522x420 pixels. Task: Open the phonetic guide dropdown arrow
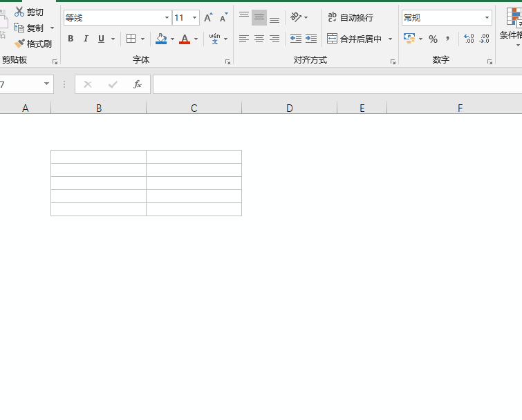coord(225,39)
